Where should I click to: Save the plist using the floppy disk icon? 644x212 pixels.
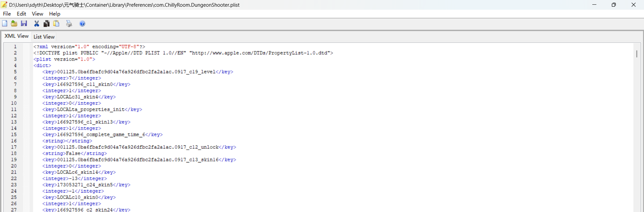(24, 23)
